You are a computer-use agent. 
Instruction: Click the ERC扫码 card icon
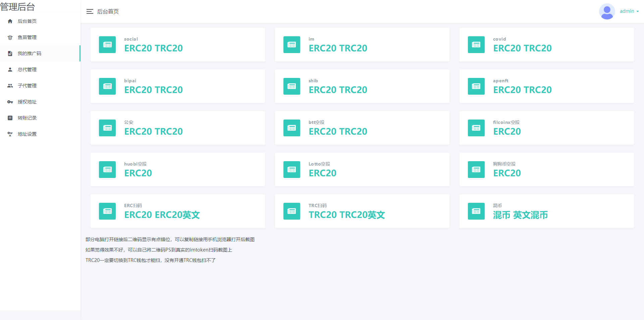tap(107, 211)
